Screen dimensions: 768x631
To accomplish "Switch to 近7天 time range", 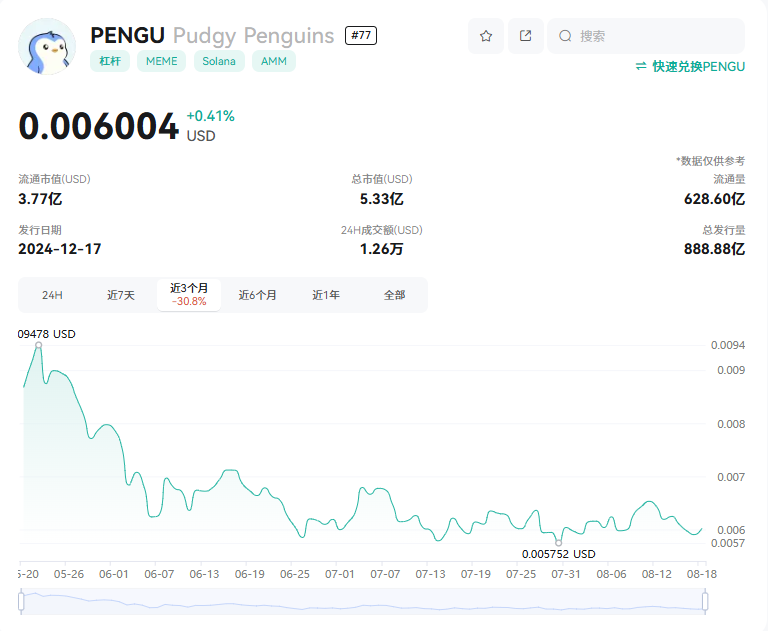I will (x=121, y=295).
